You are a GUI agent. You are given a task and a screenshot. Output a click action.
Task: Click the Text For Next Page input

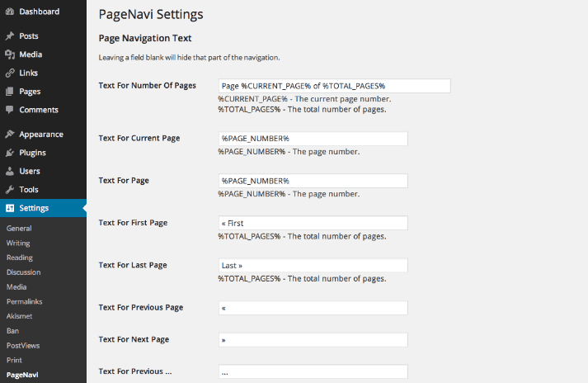pyautogui.click(x=313, y=340)
